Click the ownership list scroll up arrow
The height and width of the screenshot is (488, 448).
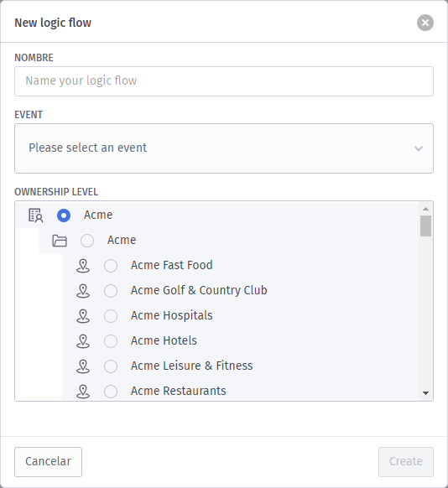coord(425,209)
